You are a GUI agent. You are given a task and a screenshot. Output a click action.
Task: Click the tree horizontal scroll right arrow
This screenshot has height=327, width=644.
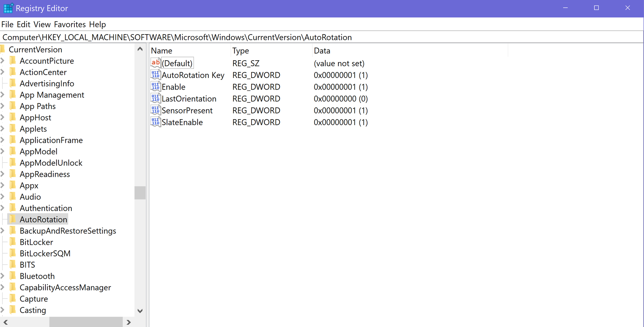pos(129,322)
